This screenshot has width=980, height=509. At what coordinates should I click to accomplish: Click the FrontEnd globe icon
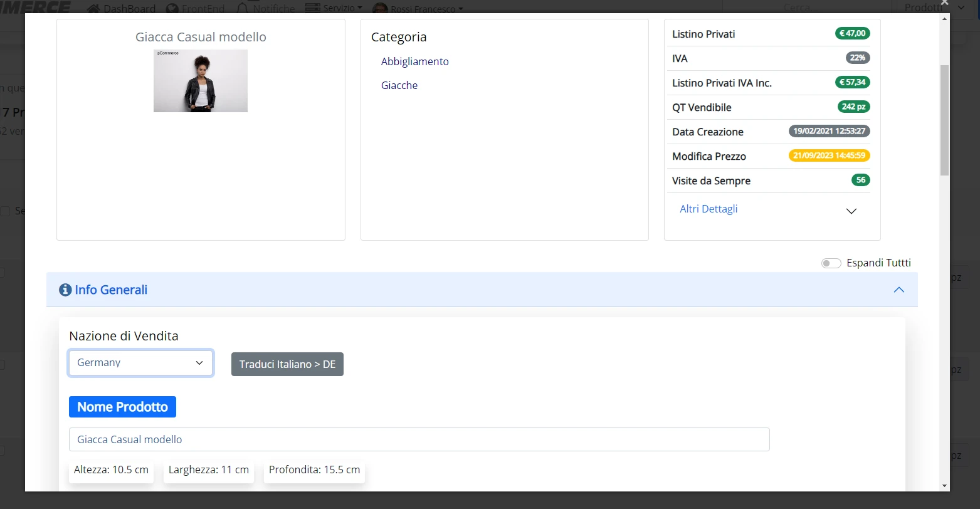pyautogui.click(x=172, y=9)
